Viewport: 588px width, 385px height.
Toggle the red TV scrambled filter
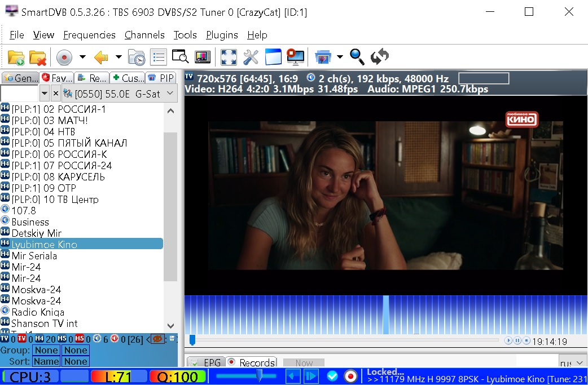click(x=22, y=339)
